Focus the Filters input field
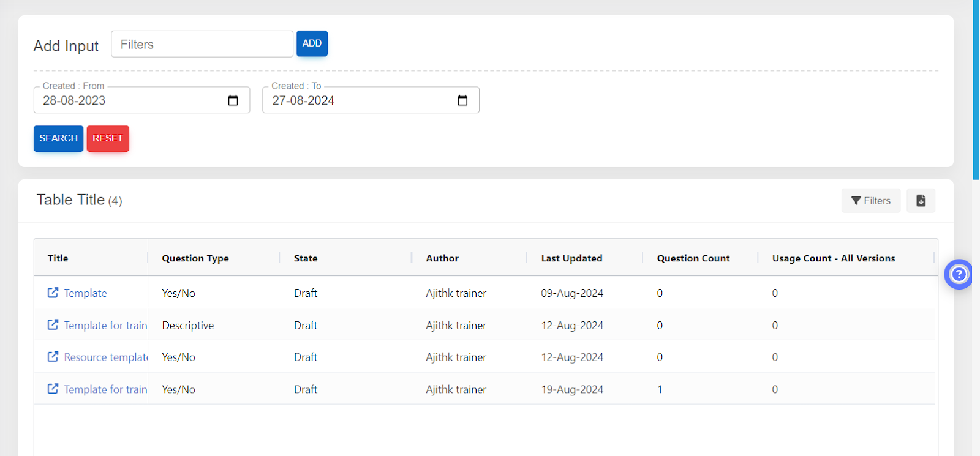This screenshot has height=456, width=980. [x=202, y=44]
